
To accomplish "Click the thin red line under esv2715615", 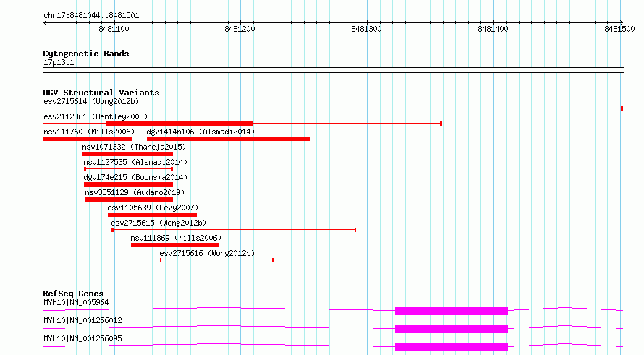I will tap(234, 230).
